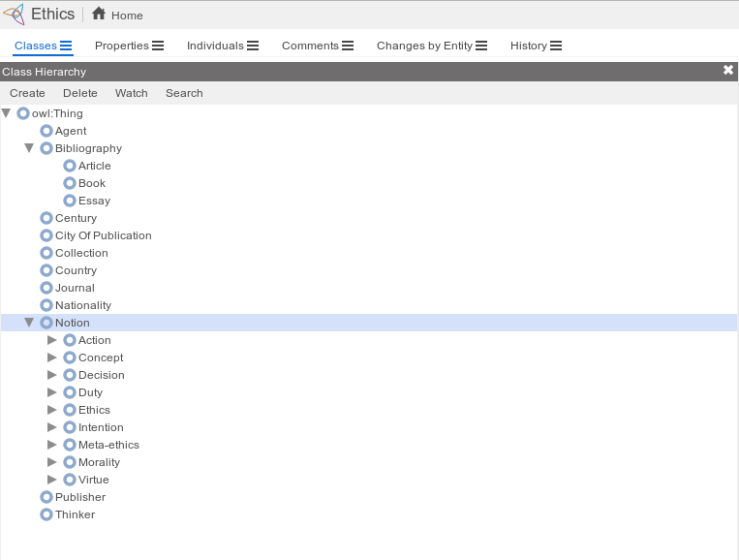Select the Morality class label
Image resolution: width=739 pixels, height=560 pixels.
tap(99, 462)
